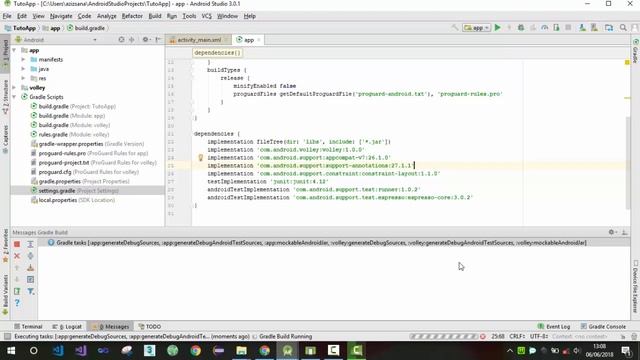Screen dimensions: 640x360
Task: Stop the Gradle build with the red square
Action: pyautogui.click(x=17, y=244)
